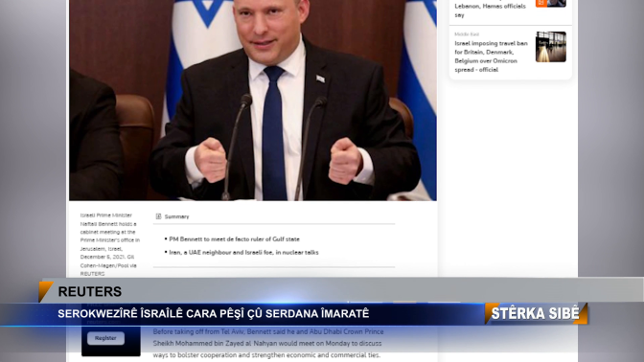Screen dimensions: 644x362
Task: Click the orange media badge on top sidebar thumbnail
Action: [x=541, y=3]
